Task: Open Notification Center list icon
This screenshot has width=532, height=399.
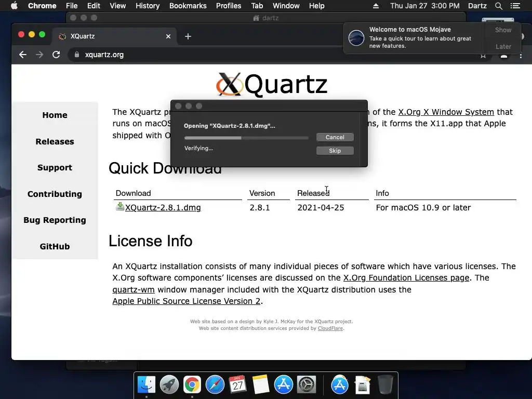Action: tap(515, 6)
